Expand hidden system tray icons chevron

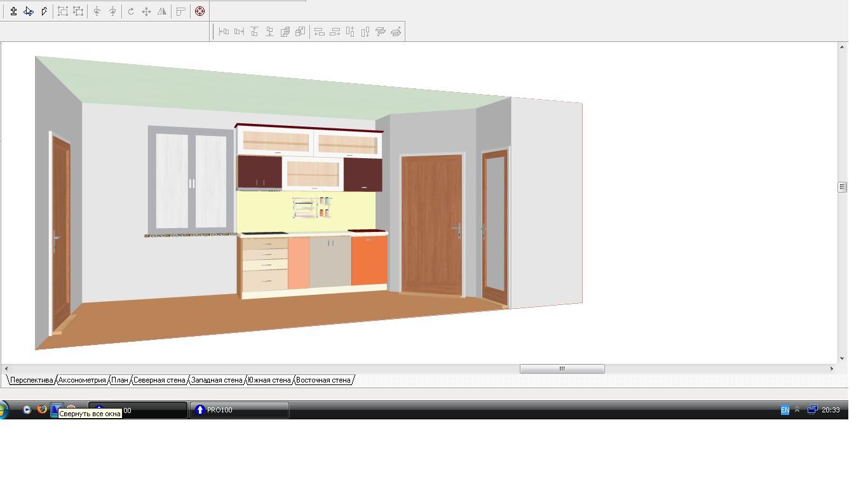coord(797,410)
